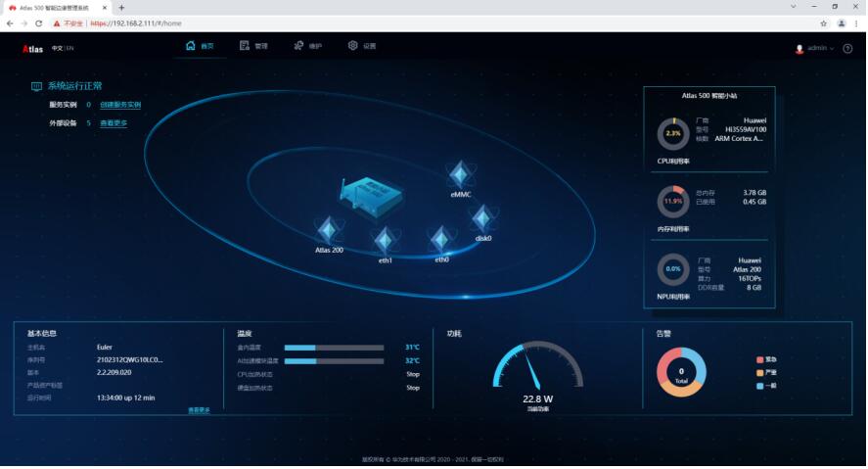
Task: Select the disk0 node in topology
Action: (482, 222)
